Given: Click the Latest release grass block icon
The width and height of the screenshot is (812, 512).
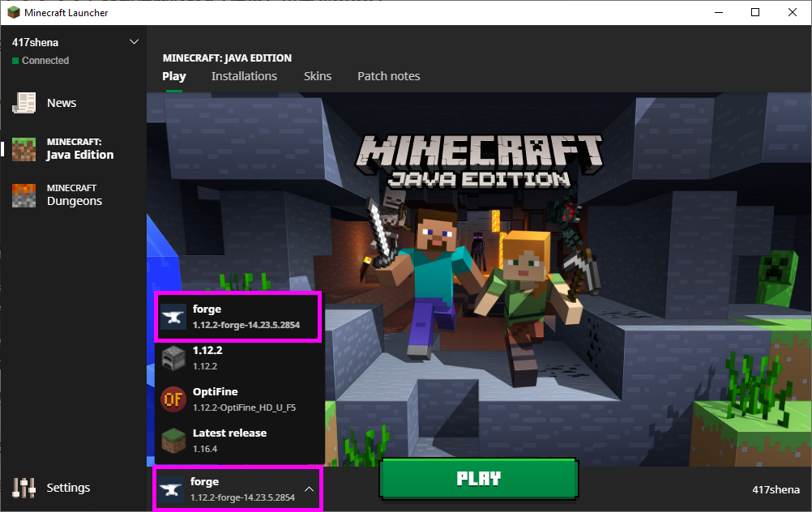Looking at the screenshot, I should pyautogui.click(x=173, y=441).
